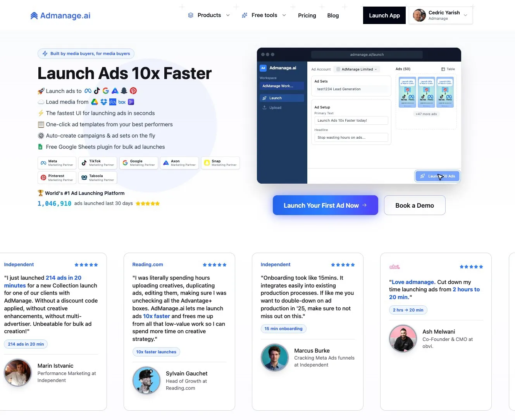Click the Launch App button

pos(384,15)
